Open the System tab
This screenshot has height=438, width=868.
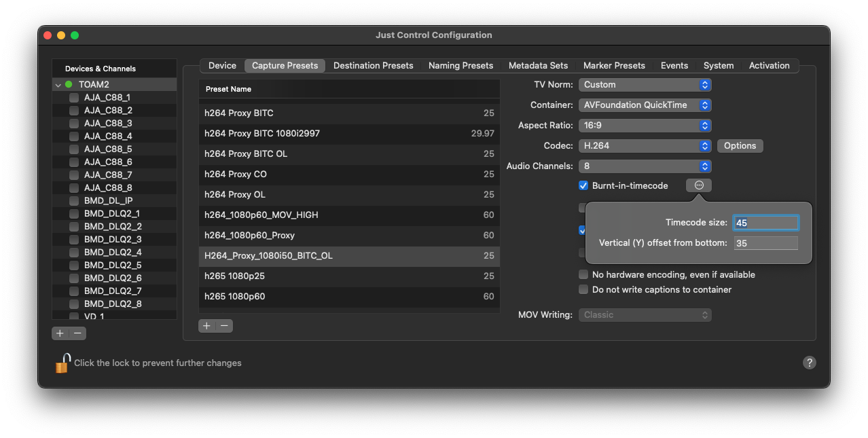719,66
